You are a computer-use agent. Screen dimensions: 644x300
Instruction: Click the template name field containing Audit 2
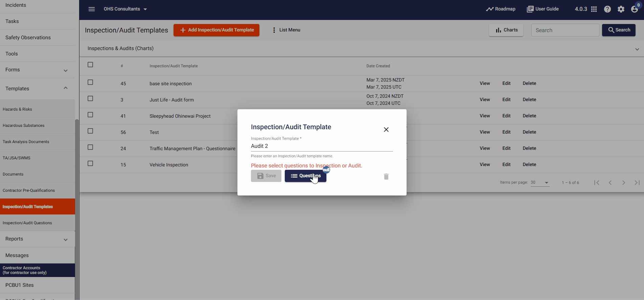(x=322, y=146)
